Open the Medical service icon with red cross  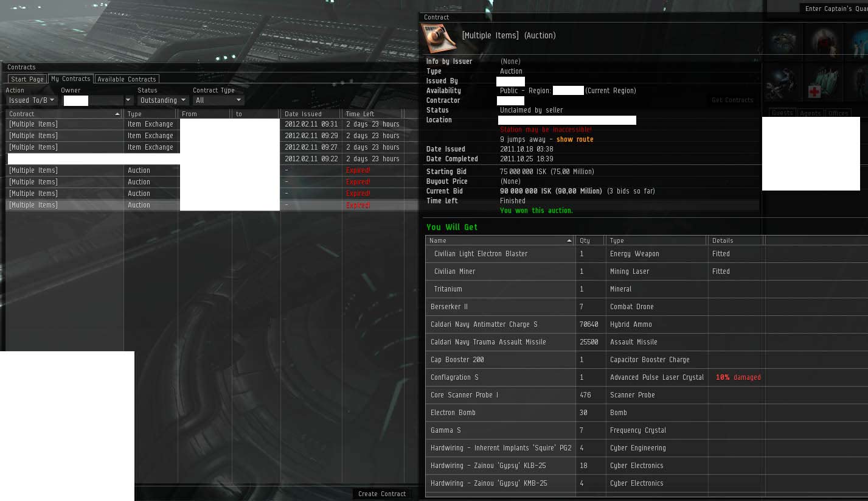click(822, 82)
